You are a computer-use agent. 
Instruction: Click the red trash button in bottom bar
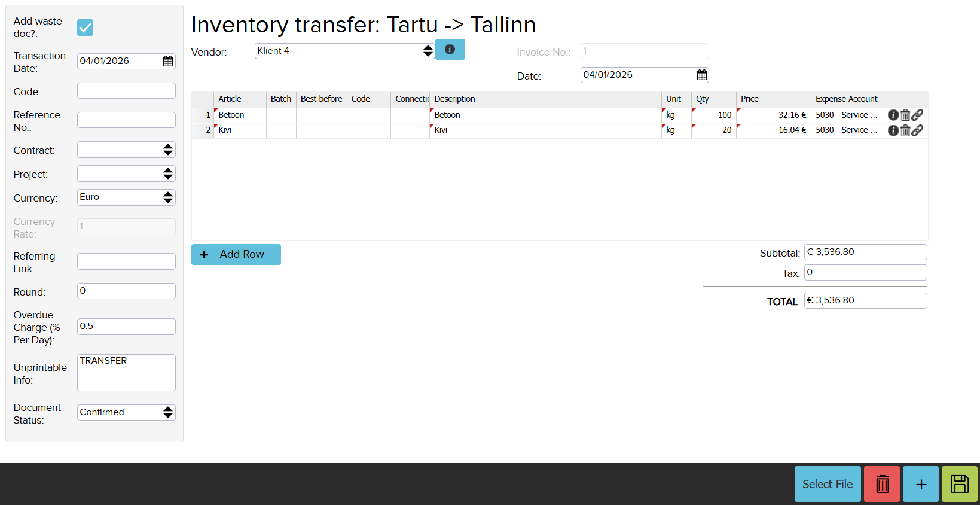point(882,484)
